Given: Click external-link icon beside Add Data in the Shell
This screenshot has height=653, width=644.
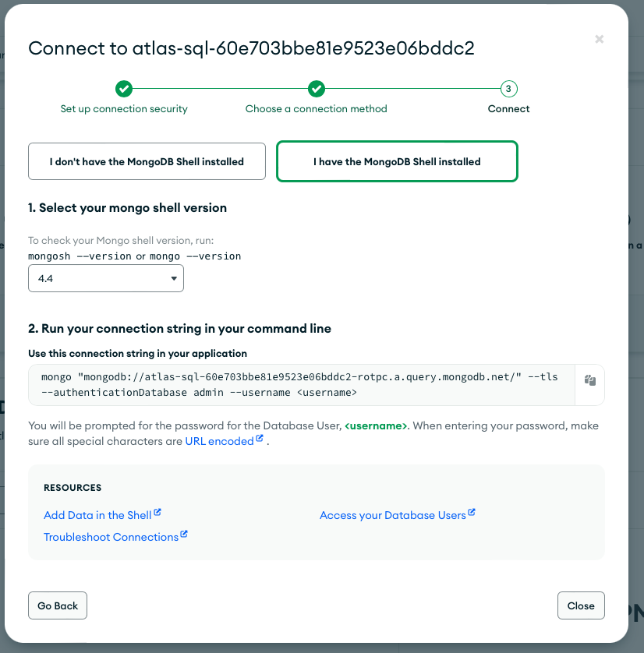Looking at the screenshot, I should click(157, 513).
